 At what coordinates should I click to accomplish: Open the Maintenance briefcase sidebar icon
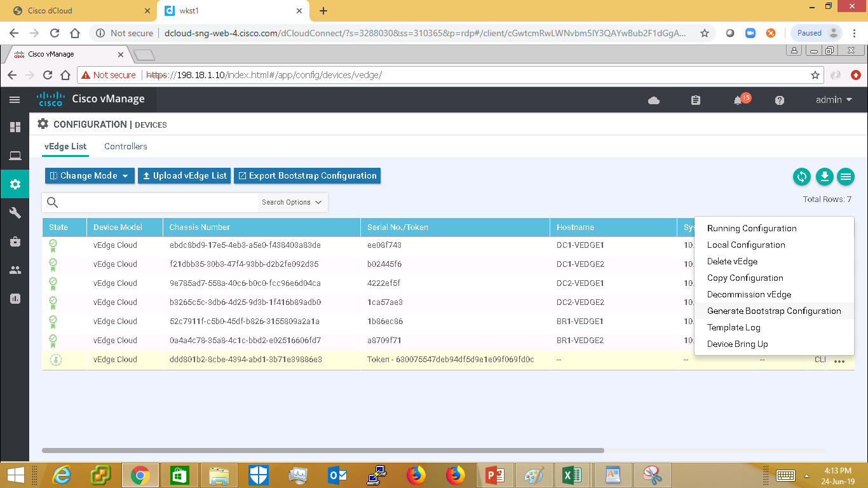click(x=15, y=241)
